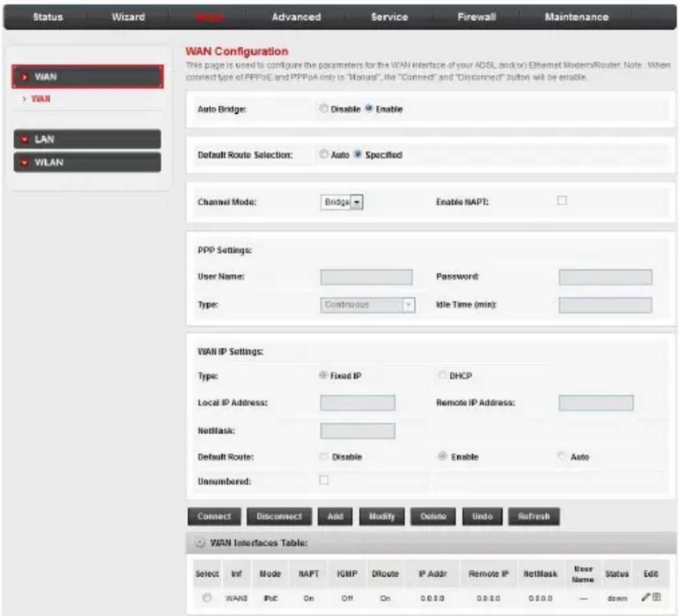Image resolution: width=679 pixels, height=616 pixels.
Task: Set WAN IP Default Route to Enable
Action: click(x=442, y=456)
